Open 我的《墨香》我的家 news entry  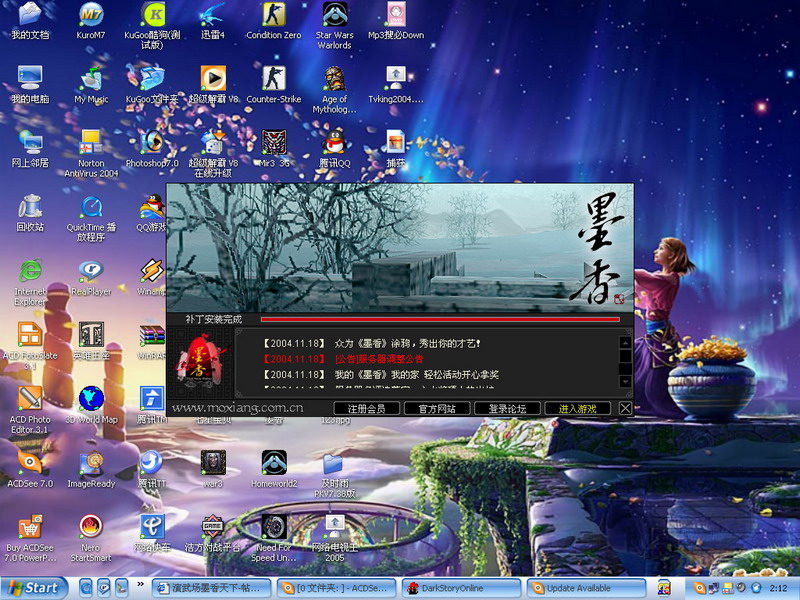416,374
